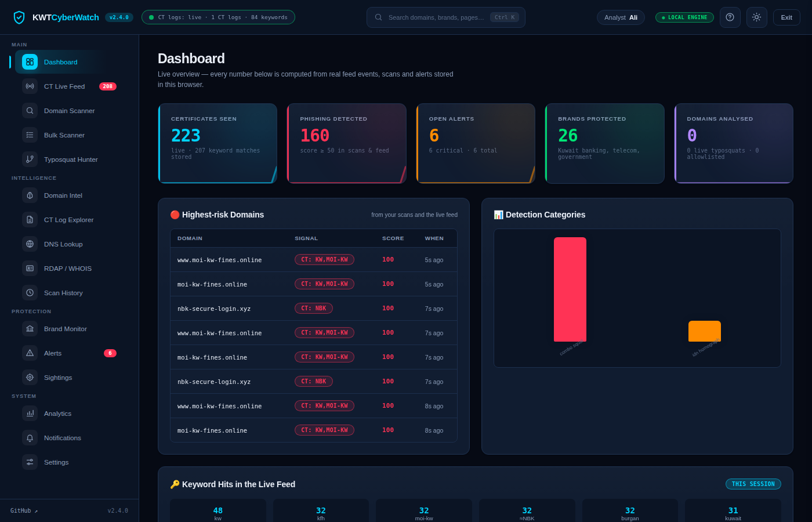Viewport: 812px width, 522px height.
Task: Open Domain Intel brain icon
Action: click(30, 195)
